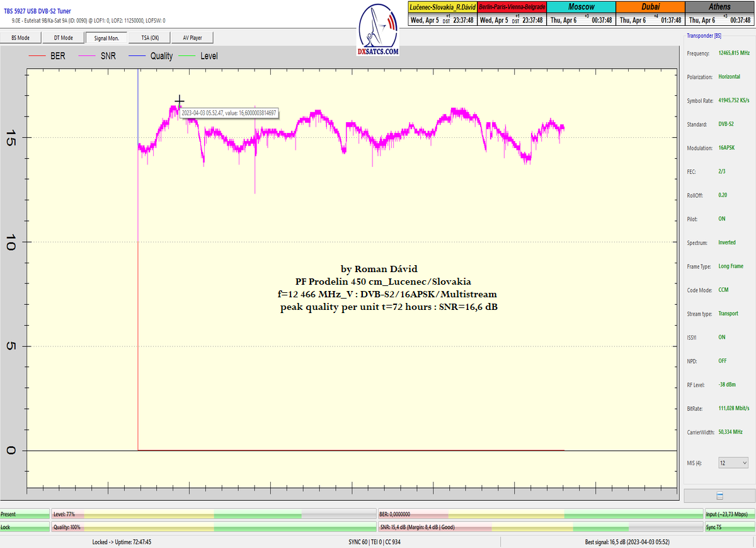This screenshot has width=756, height=548.
Task: Open the AV Player tab
Action: coord(192,38)
